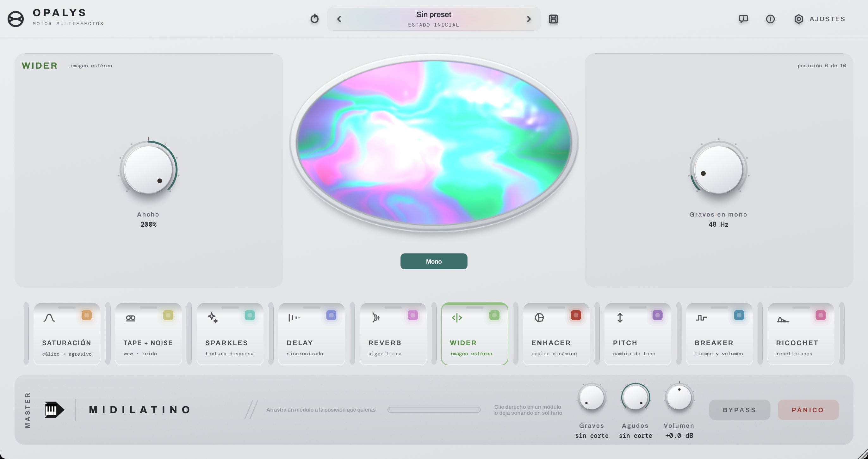The width and height of the screenshot is (868, 459).
Task: Go to the next preset with right chevron
Action: click(x=529, y=19)
